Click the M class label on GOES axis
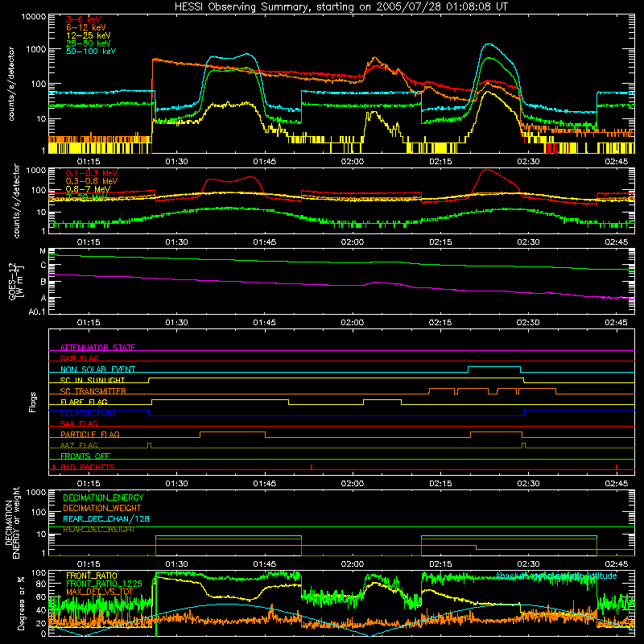The height and width of the screenshot is (644, 644). (x=43, y=251)
